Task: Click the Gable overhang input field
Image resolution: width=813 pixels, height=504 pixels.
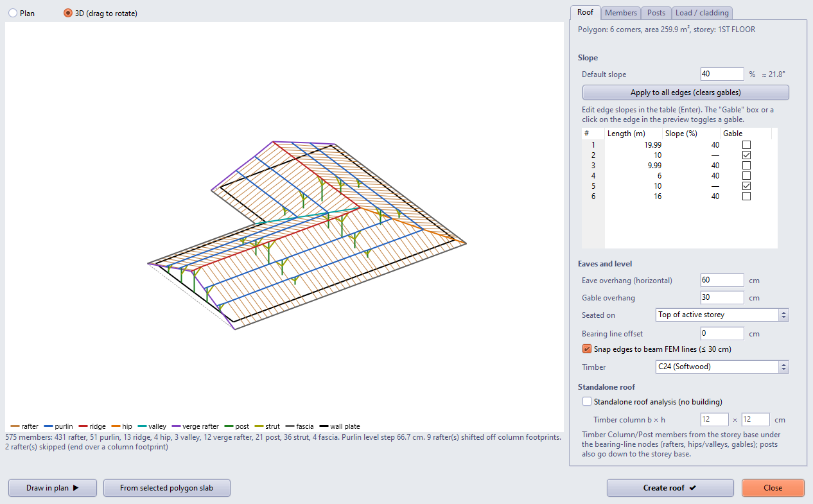Action: pyautogui.click(x=722, y=297)
